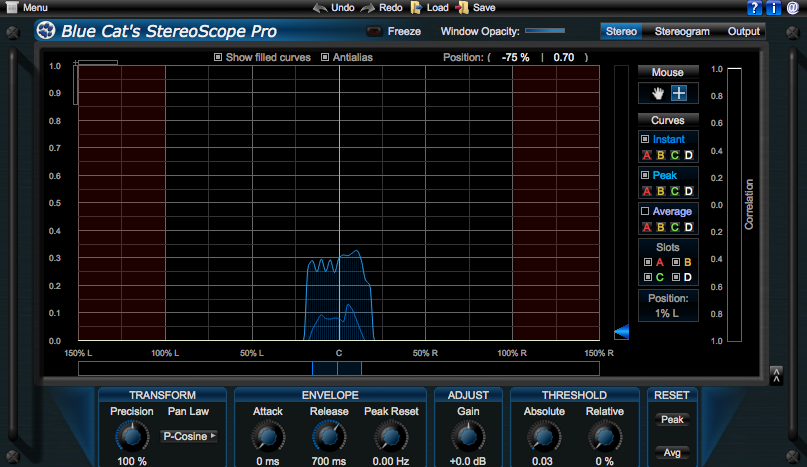Click Instant curve slot A letter
The width and height of the screenshot is (807, 467).
pos(646,155)
